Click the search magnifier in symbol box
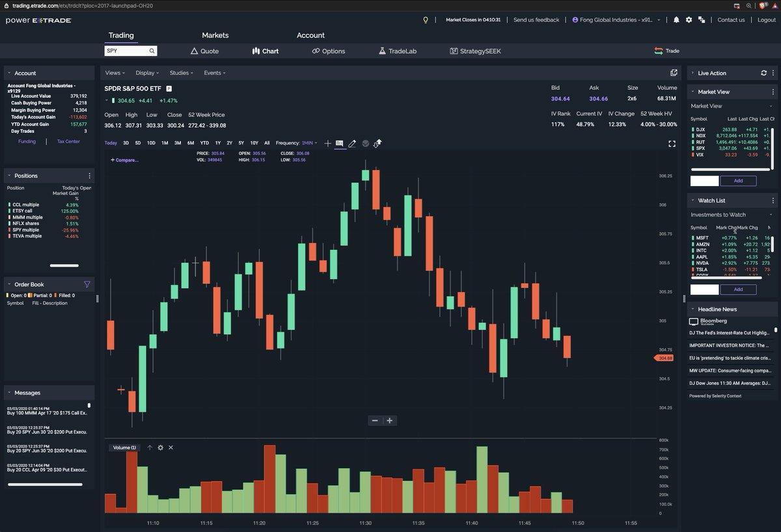781x532 pixels. (x=152, y=51)
